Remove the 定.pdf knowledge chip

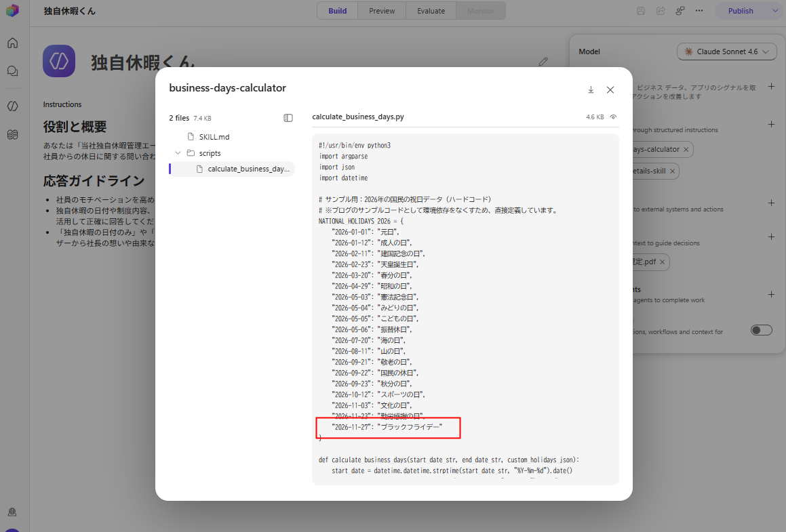(x=662, y=262)
